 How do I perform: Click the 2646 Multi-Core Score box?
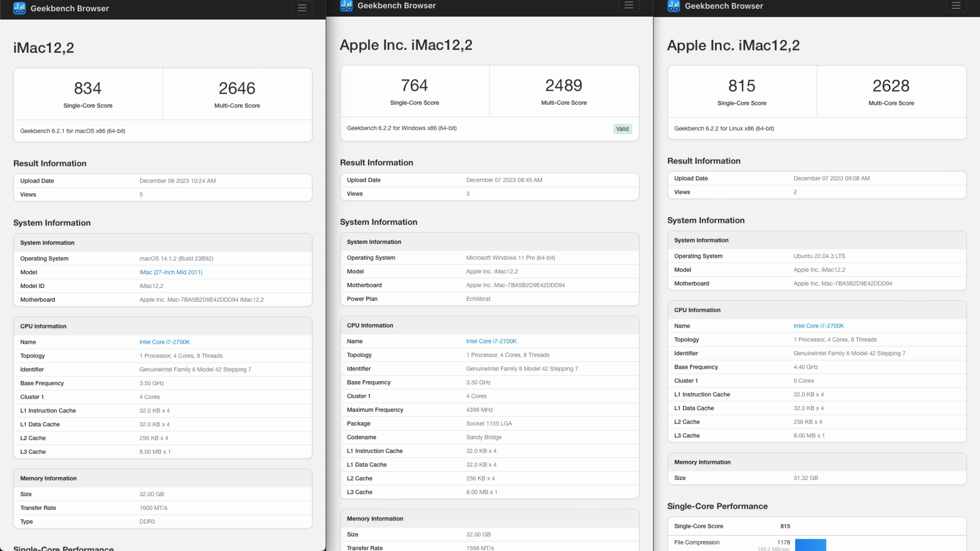(237, 94)
